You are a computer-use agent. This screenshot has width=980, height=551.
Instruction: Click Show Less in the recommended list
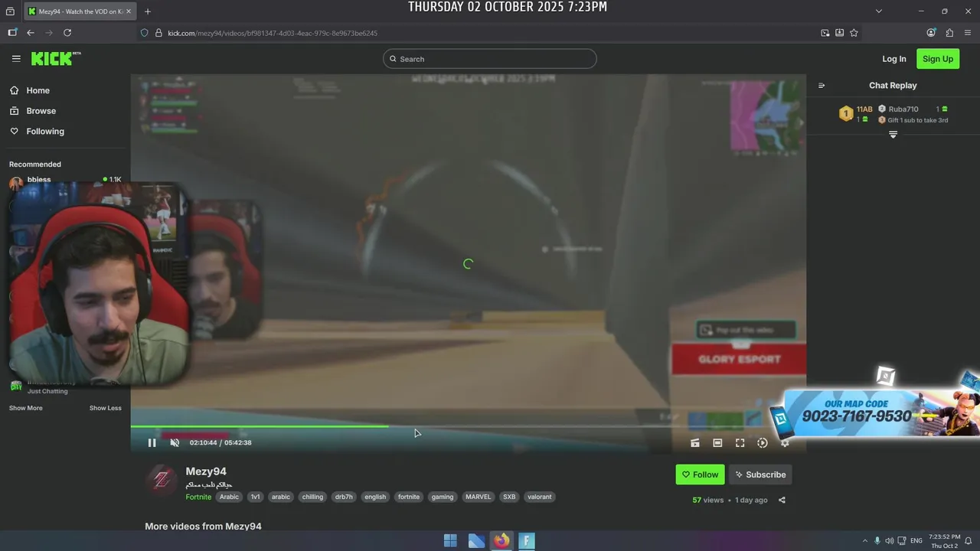pos(106,408)
